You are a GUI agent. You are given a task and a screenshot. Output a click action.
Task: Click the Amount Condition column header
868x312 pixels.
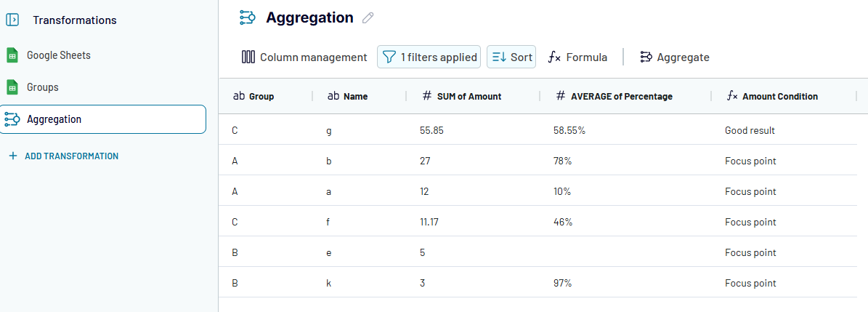tap(779, 96)
